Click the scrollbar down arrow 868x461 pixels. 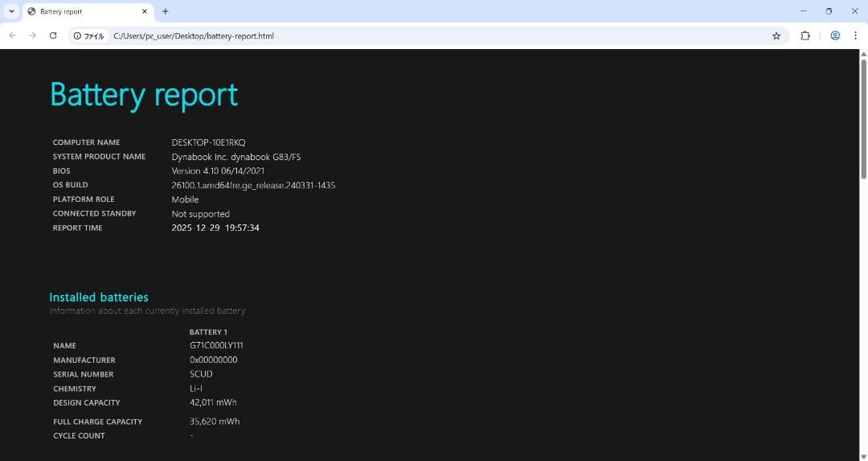coord(863,456)
